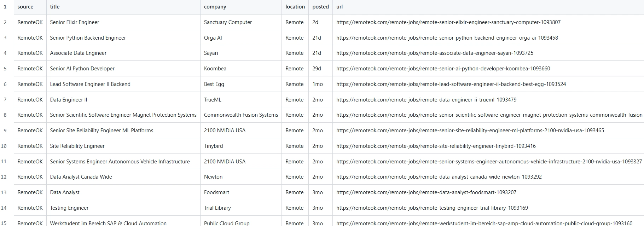Image resolution: width=644 pixels, height=226 pixels.
Task: Click the "source" column header
Action: click(25, 7)
